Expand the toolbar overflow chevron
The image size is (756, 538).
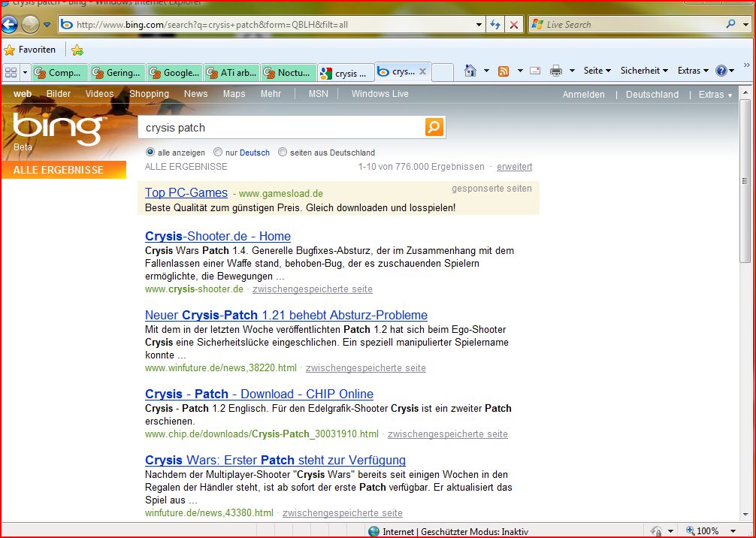pyautogui.click(x=747, y=65)
